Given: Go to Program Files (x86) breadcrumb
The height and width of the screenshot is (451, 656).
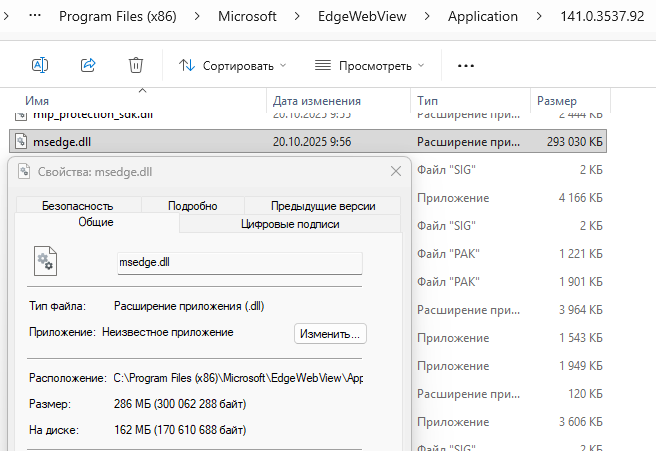Looking at the screenshot, I should coord(118,16).
